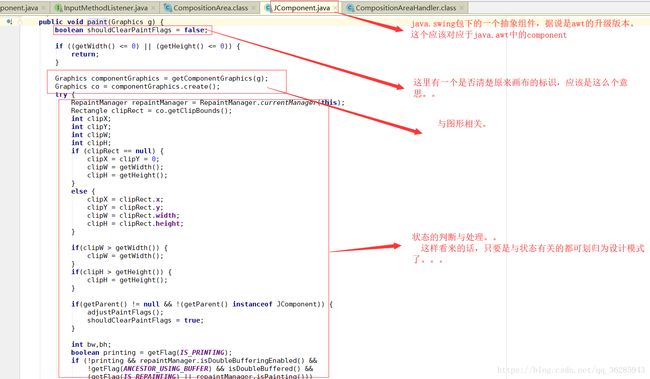
Task: Click 'getComponentGraphics(g)' call
Action: coord(219,78)
